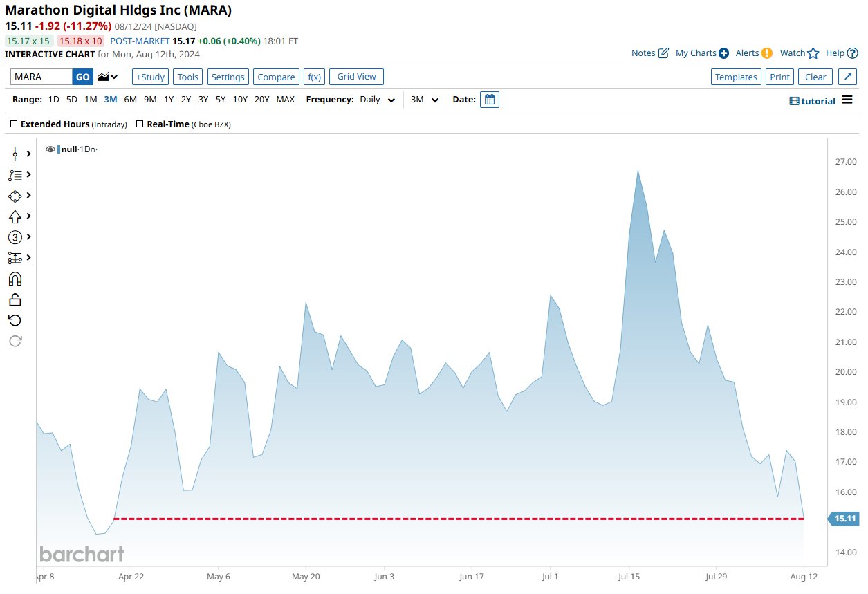The image size is (868, 594).
Task: Select the 1D range
Action: point(53,100)
